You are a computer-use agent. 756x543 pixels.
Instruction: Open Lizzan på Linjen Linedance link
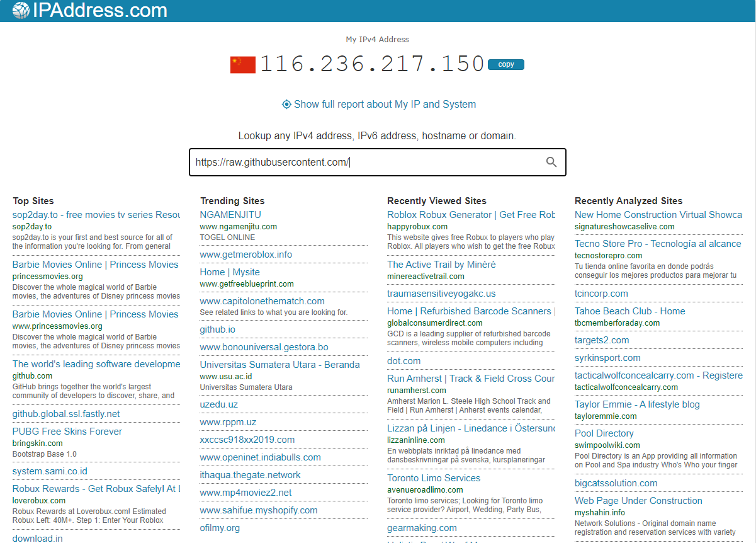471,428
